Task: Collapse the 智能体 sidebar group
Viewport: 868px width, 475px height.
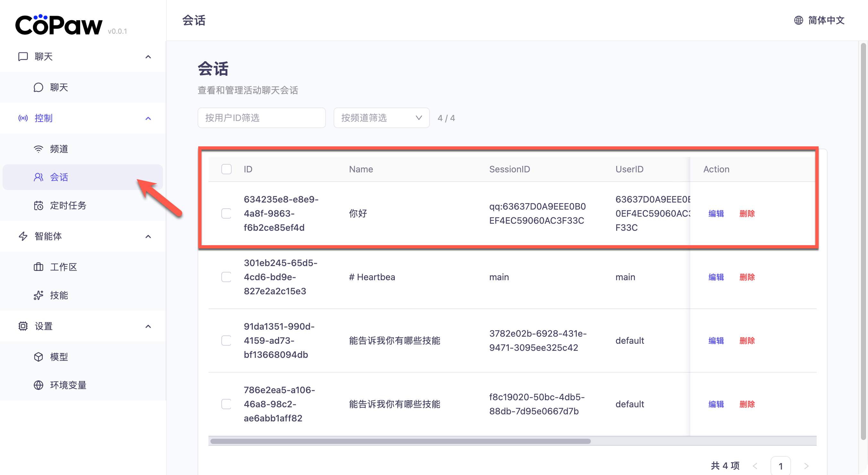Action: point(148,236)
